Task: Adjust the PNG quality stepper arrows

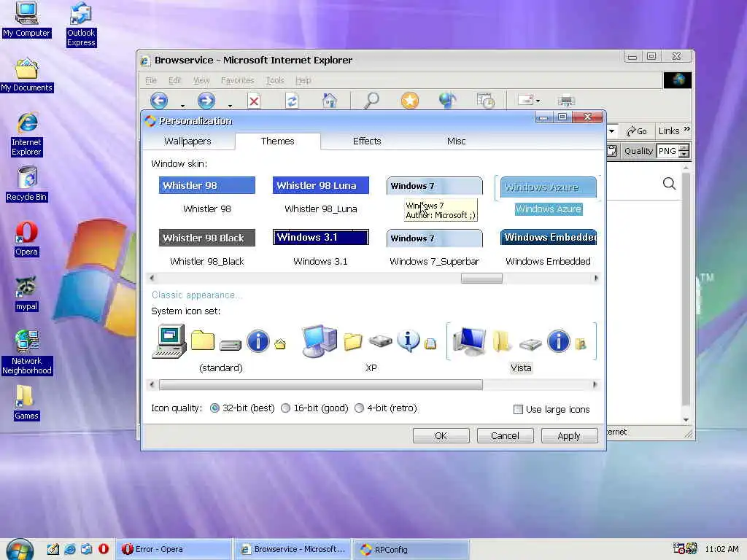Action: tap(684, 151)
